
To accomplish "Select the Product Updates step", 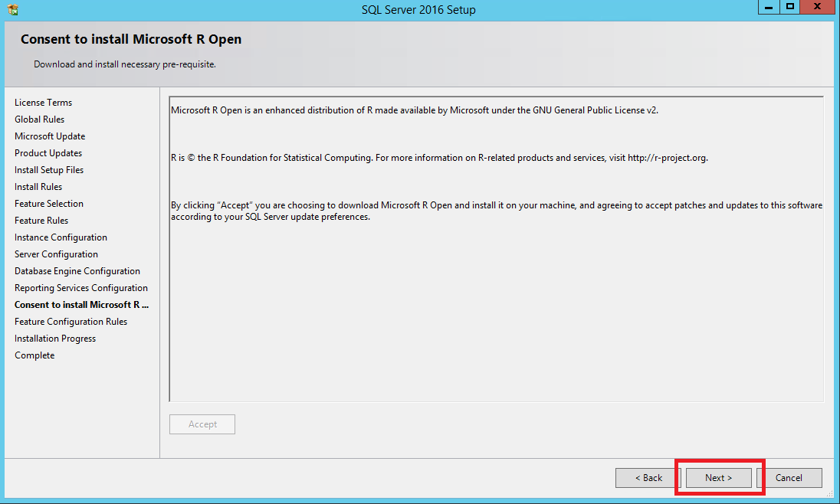I will click(x=48, y=152).
